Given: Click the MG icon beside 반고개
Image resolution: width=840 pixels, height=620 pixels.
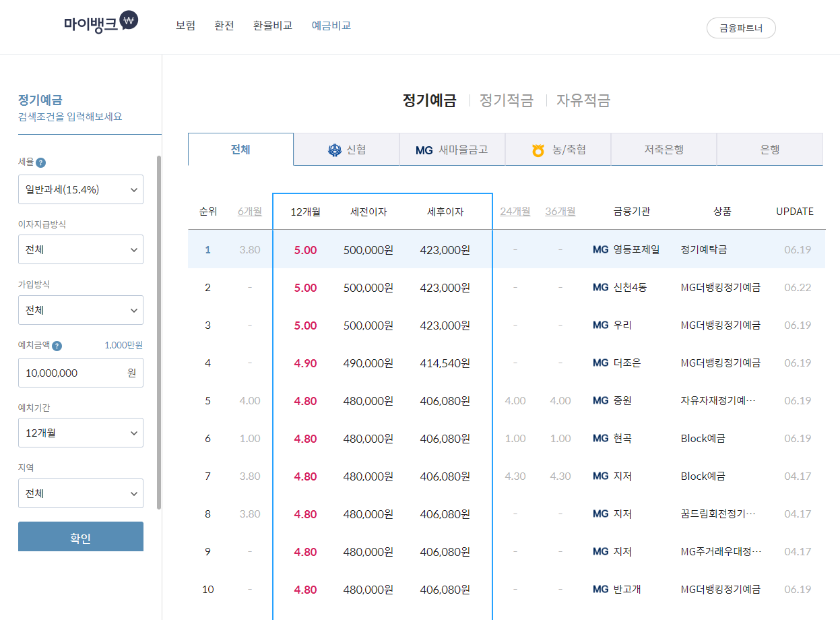Looking at the screenshot, I should coord(600,589).
